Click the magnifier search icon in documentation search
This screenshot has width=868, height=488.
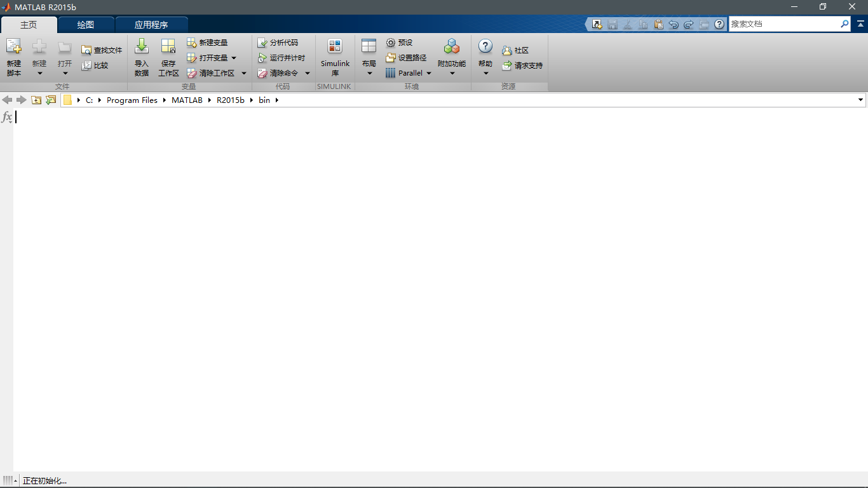pyautogui.click(x=844, y=24)
